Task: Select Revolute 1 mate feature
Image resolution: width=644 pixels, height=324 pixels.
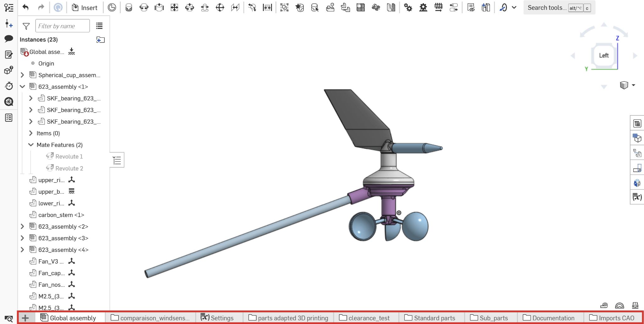Action: (69, 157)
